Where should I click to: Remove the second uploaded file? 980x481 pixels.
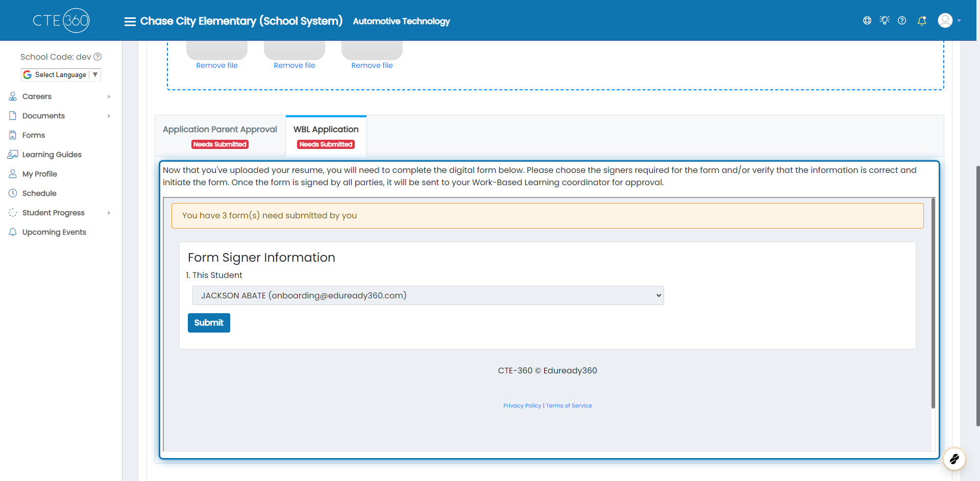tap(295, 65)
